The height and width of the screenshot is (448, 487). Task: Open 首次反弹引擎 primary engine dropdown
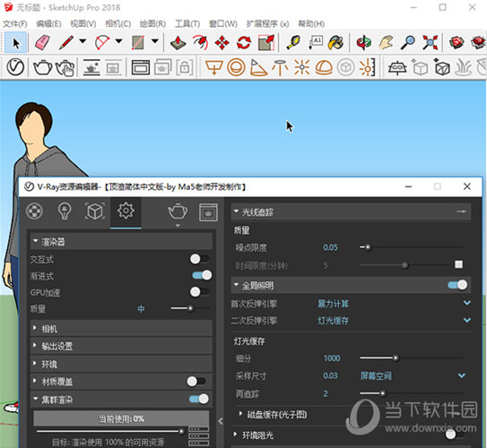394,304
